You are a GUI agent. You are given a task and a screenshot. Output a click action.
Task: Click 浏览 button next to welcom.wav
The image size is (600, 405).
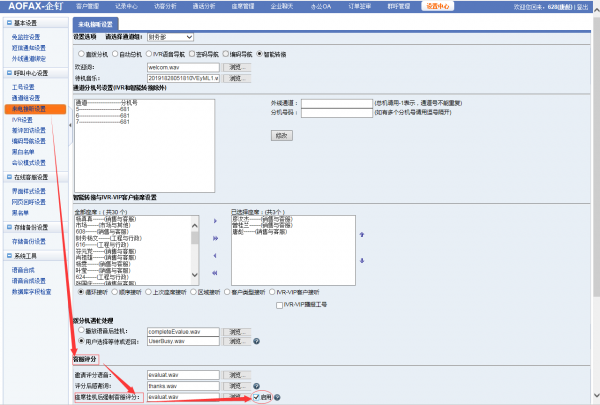(x=235, y=66)
